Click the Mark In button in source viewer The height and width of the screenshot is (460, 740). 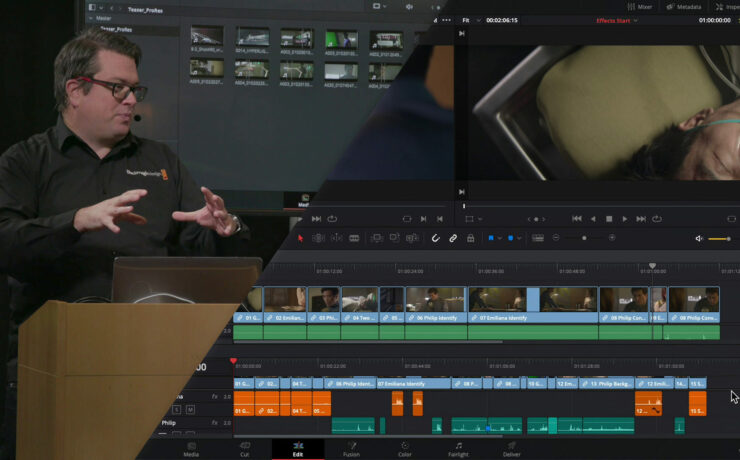pyautogui.click(x=423, y=219)
